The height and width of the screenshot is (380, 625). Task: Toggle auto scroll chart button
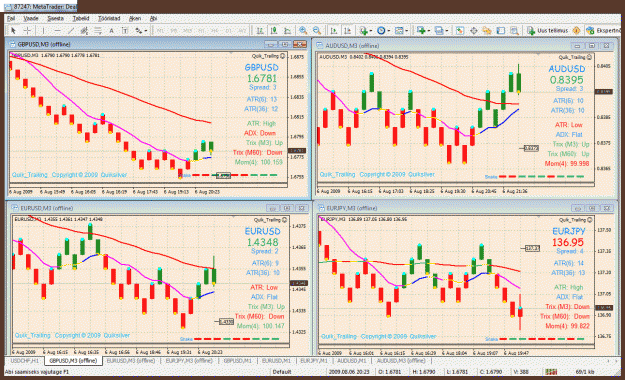(x=334, y=31)
